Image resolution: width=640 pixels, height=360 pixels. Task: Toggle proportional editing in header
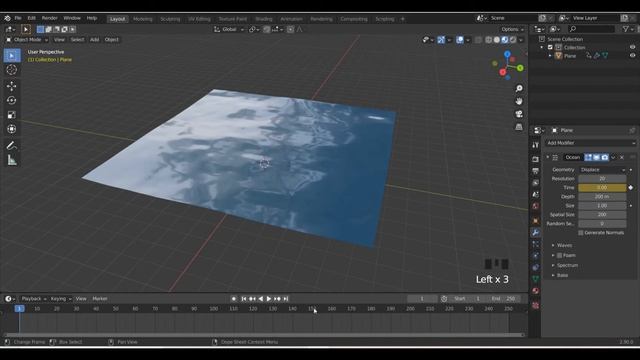pyautogui.click(x=290, y=29)
